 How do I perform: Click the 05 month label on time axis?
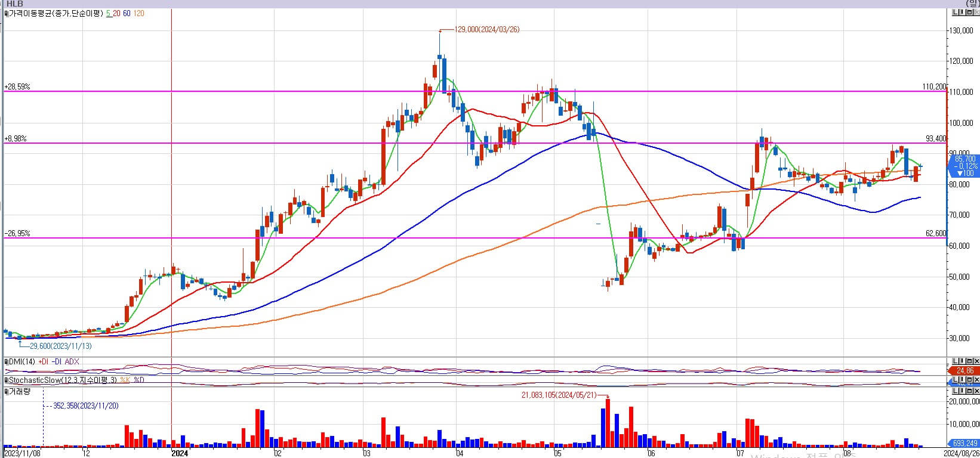click(x=557, y=454)
